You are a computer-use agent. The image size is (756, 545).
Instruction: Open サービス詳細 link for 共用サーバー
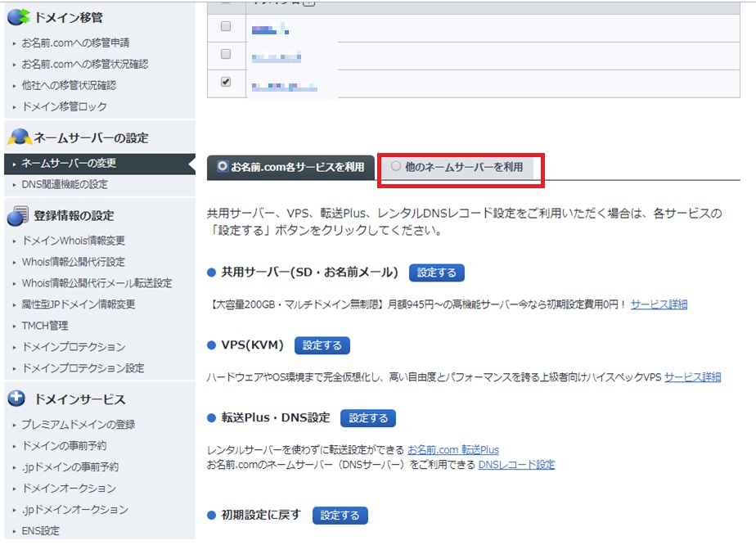pos(659,304)
